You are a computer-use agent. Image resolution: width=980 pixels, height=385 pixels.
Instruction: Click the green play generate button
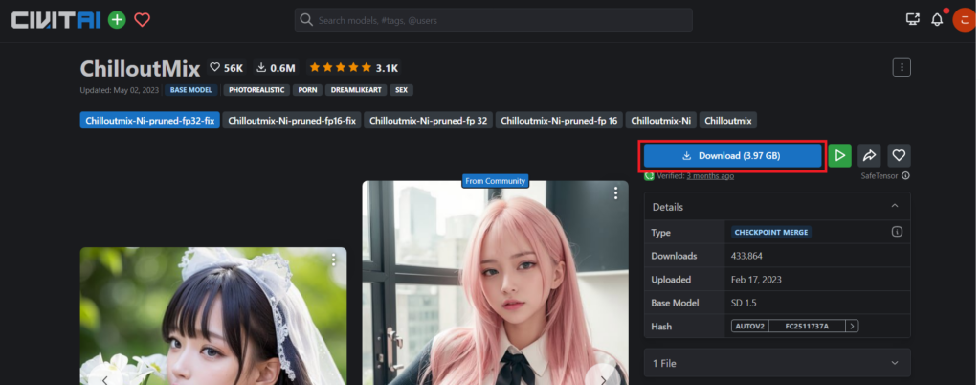(840, 155)
